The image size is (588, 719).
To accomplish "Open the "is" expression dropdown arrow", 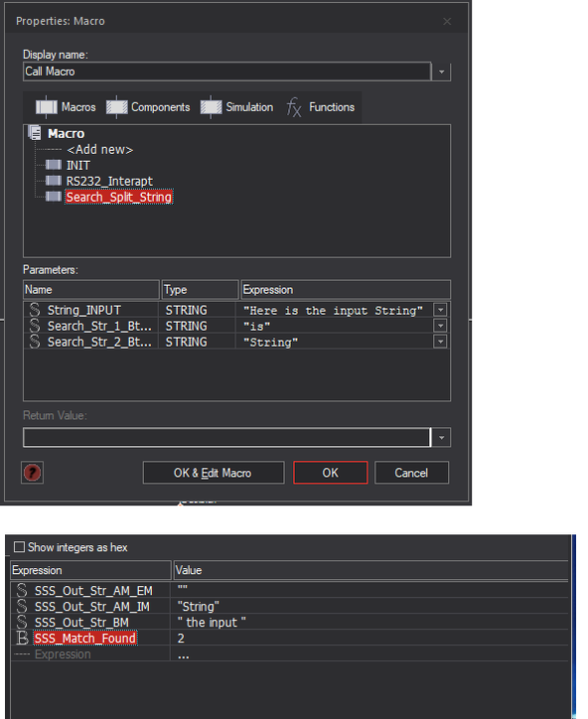I will pyautogui.click(x=440, y=326).
